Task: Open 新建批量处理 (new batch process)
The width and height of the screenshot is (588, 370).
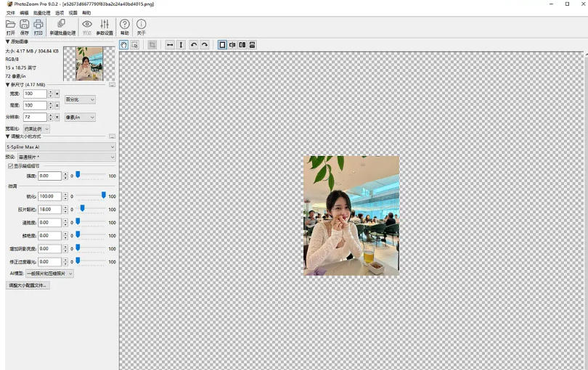Action: 62,25
